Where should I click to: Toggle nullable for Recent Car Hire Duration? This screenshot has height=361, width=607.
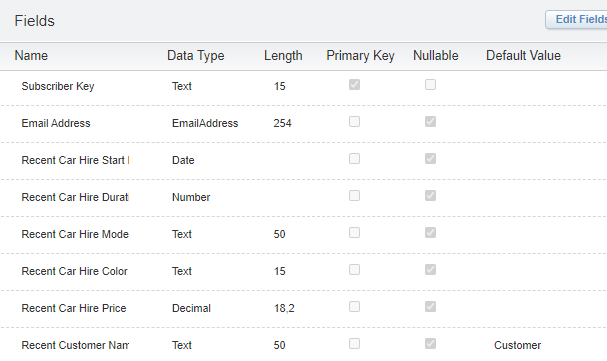pos(430,195)
